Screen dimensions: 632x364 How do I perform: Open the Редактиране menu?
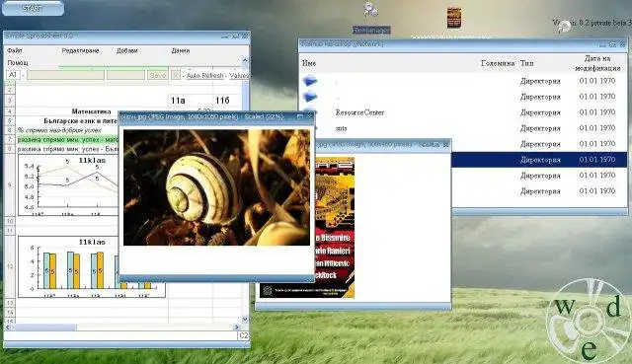coord(80,50)
